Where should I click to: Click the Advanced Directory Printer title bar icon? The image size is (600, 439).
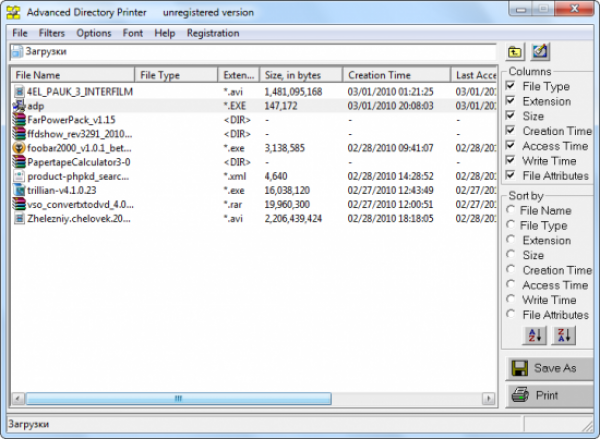pyautogui.click(x=13, y=12)
